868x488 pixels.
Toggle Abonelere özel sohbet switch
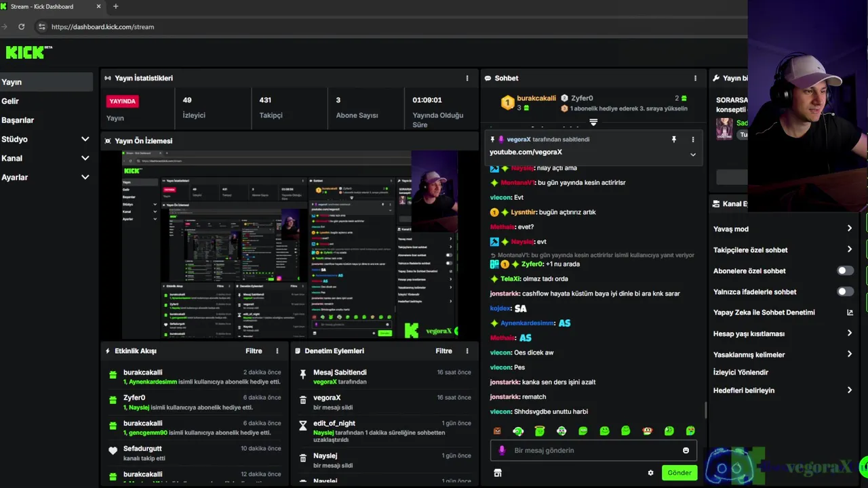844,270
